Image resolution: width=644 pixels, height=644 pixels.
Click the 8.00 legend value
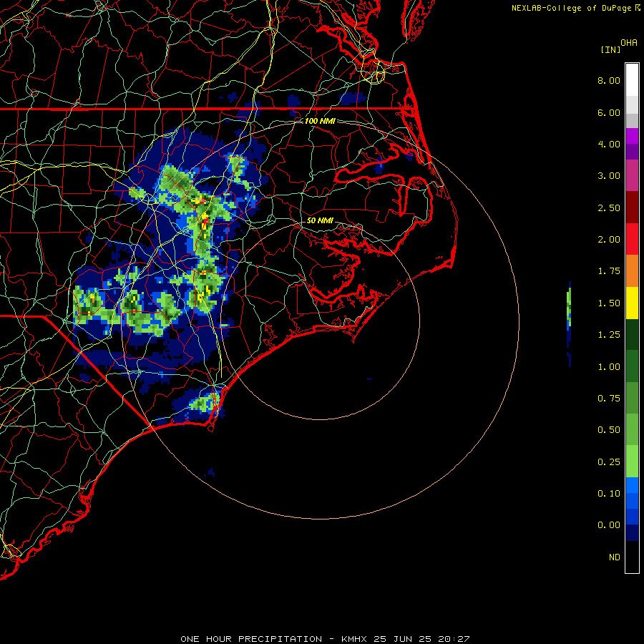tap(609, 80)
